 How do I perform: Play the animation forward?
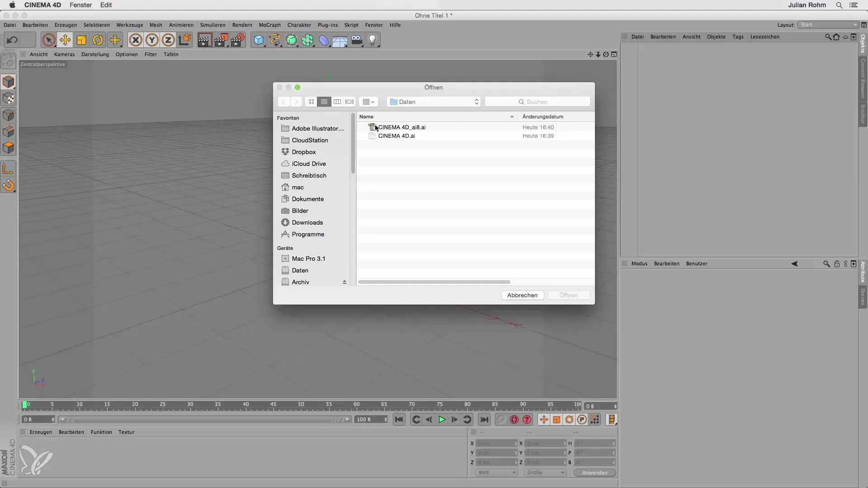pos(442,420)
